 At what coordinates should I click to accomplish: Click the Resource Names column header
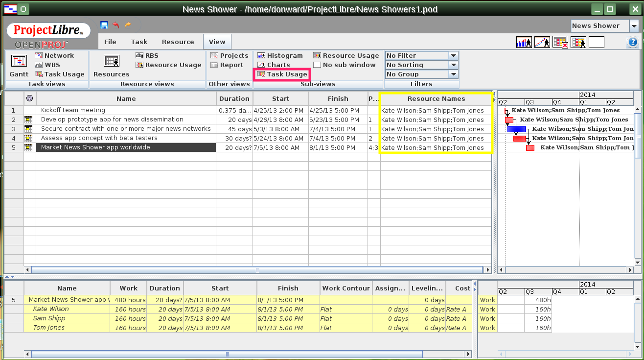[x=436, y=98]
